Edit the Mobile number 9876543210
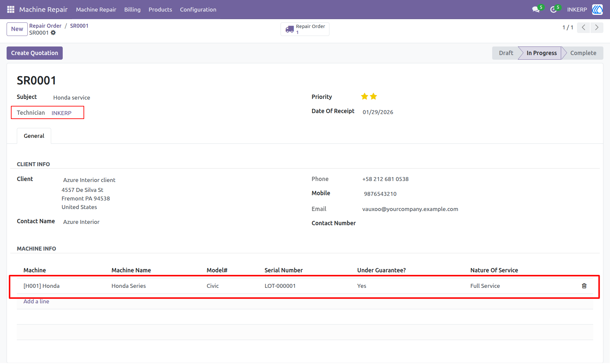 click(x=380, y=194)
